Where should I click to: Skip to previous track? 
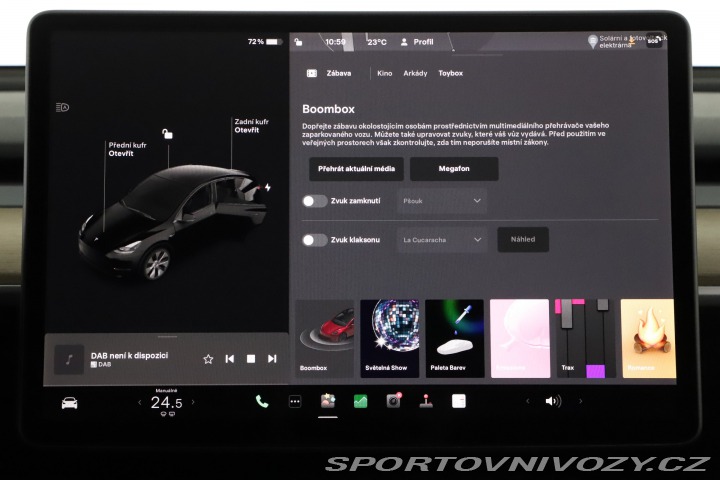(x=230, y=359)
